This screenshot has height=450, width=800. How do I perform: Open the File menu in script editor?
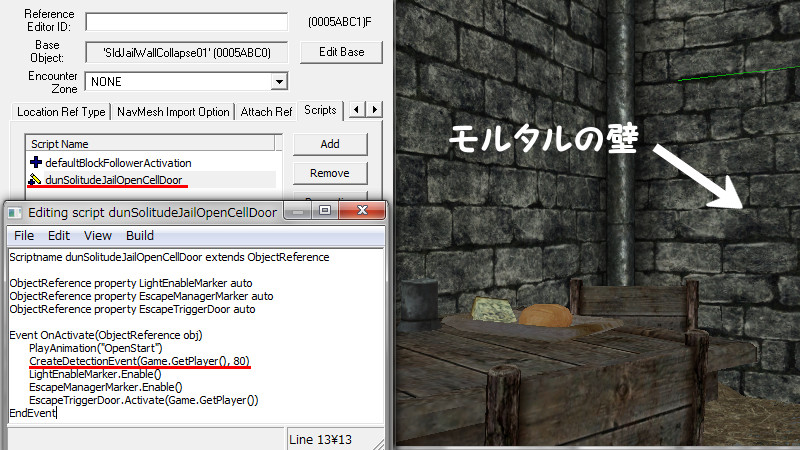coord(24,236)
